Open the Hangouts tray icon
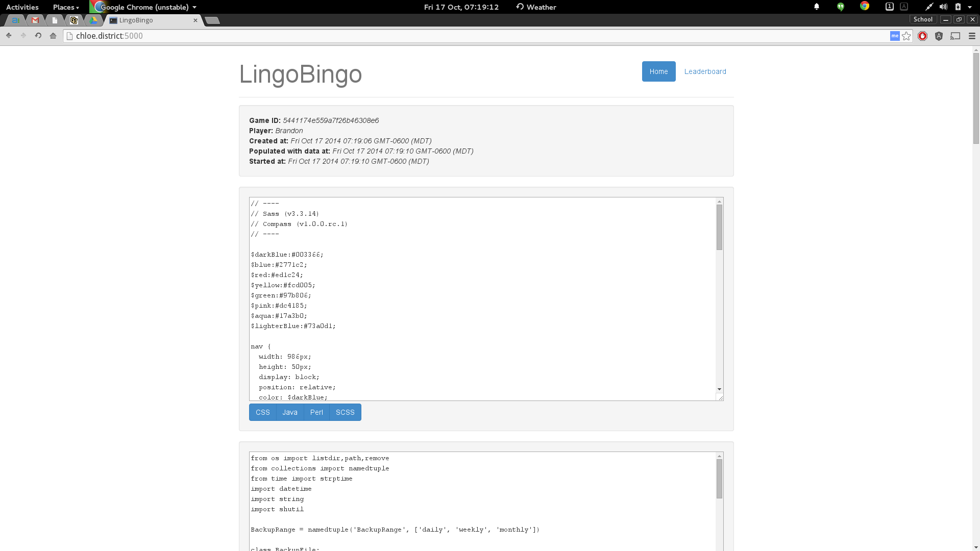This screenshot has height=551, width=980. pos(841,7)
